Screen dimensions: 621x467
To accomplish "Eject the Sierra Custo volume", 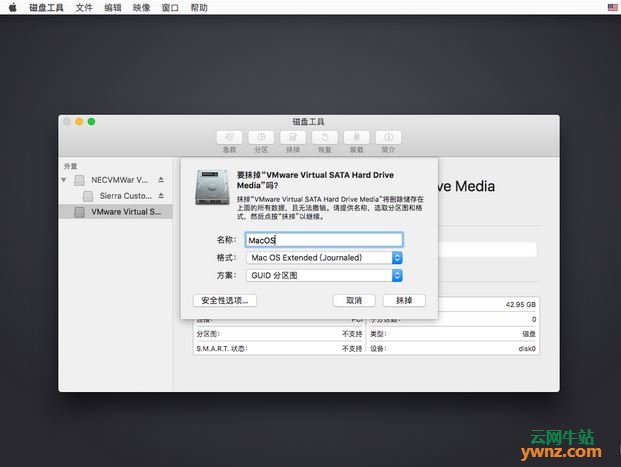I will point(161,196).
